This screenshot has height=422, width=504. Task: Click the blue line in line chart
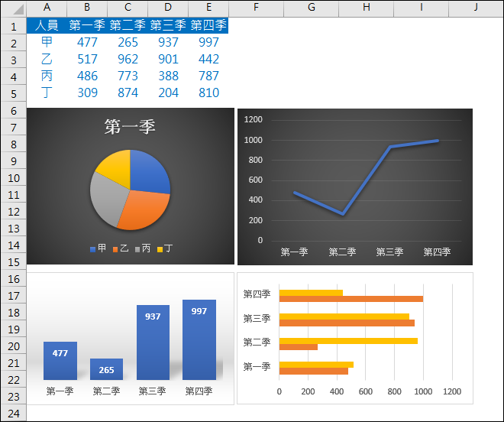coord(367,180)
